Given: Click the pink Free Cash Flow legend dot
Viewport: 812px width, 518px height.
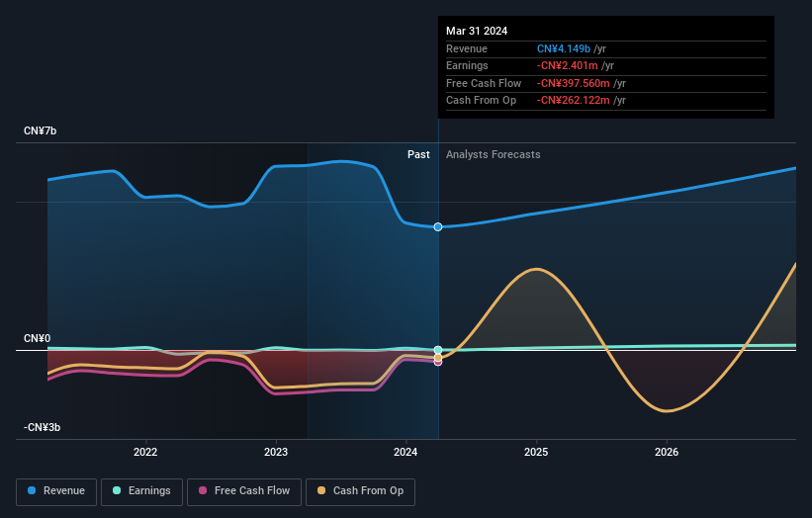Looking at the screenshot, I should click(x=203, y=490).
